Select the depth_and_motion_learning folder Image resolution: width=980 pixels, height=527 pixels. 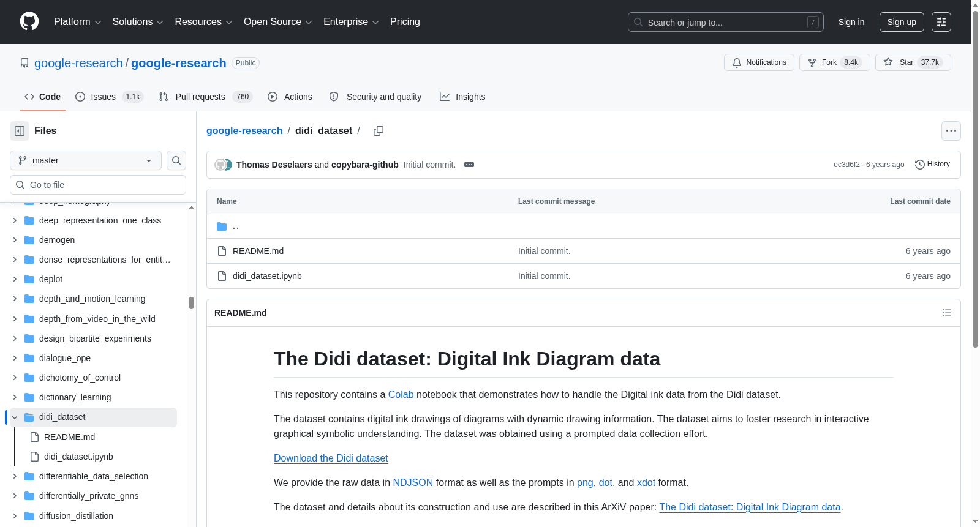[92, 299]
